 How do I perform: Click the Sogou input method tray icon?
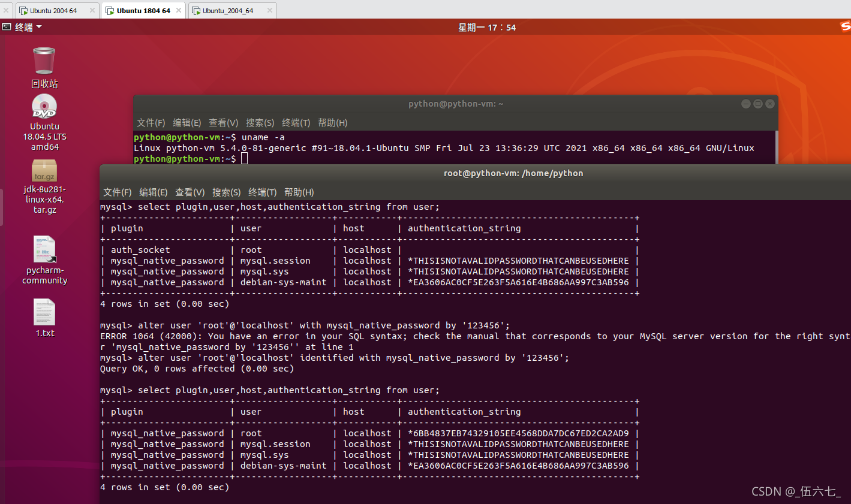click(846, 26)
